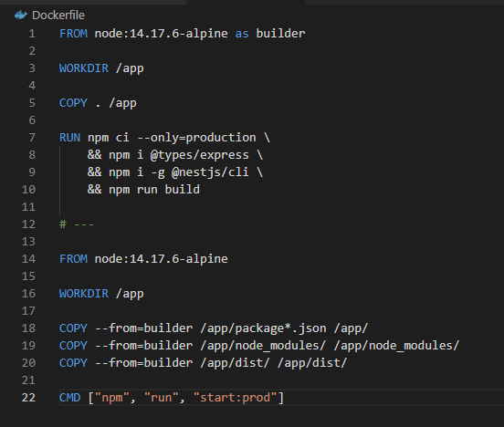Click the Docker whale icon in breadcrumb
The width and height of the screenshot is (504, 427).
click(21, 16)
